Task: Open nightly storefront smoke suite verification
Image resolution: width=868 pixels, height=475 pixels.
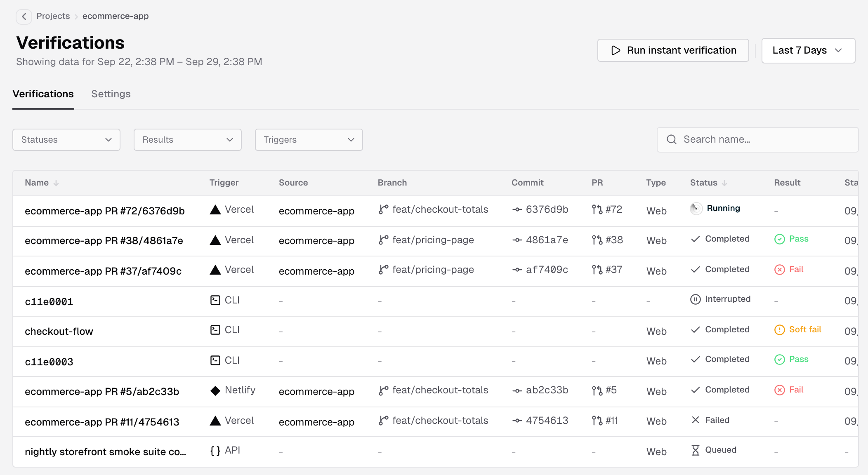Action: [x=106, y=452]
